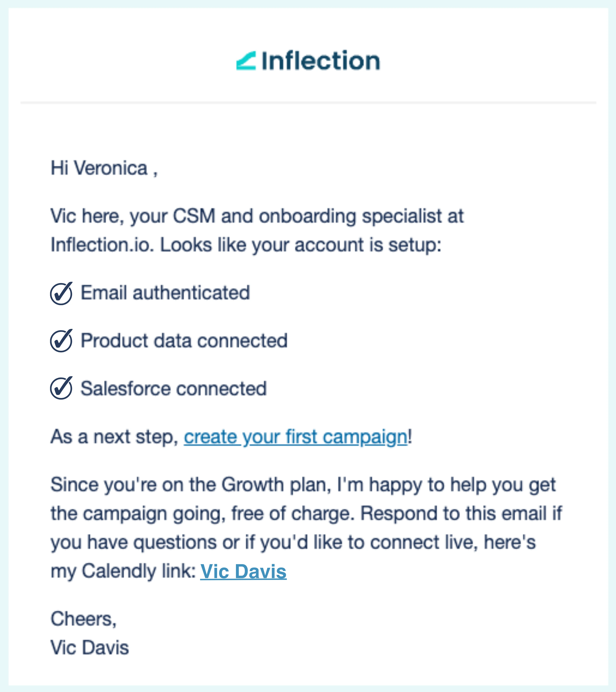Select the 'Product data connected' label text
Viewport: 616px width, 692px height.
[x=184, y=341]
